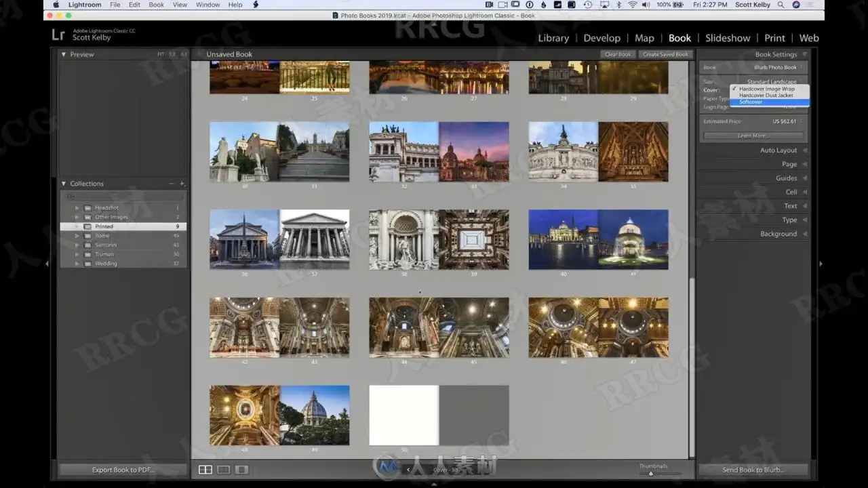868x488 pixels.
Task: Click the Printed collection folder icon
Action: pyautogui.click(x=88, y=226)
